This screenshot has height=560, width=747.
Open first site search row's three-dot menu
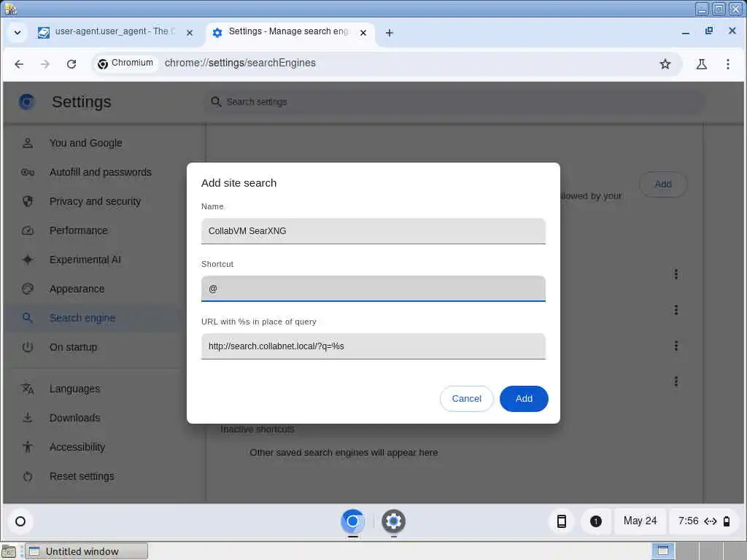point(676,274)
